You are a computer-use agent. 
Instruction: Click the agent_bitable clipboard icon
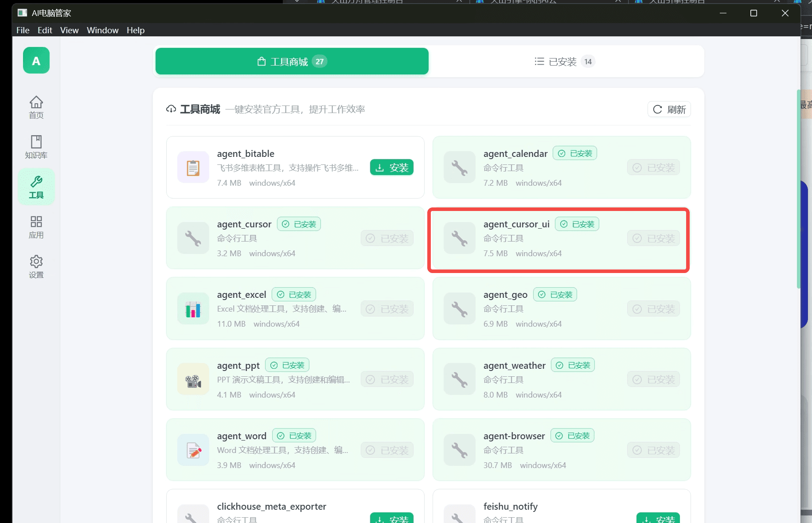[193, 167]
